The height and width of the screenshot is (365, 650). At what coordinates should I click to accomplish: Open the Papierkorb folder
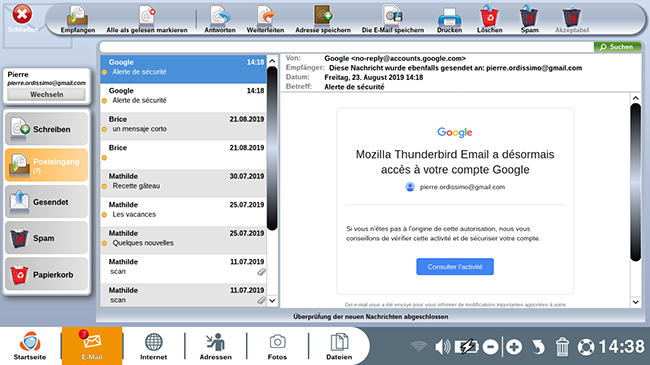46,274
